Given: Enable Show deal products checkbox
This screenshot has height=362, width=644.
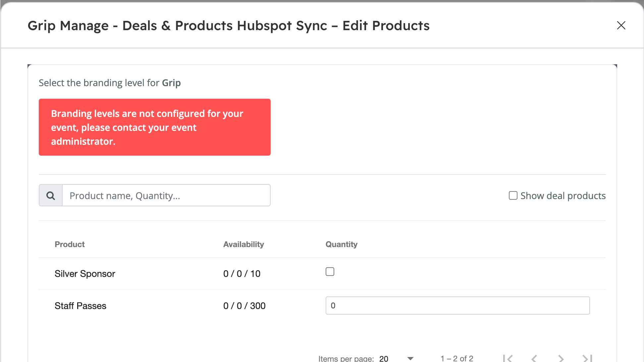Looking at the screenshot, I should point(513,195).
